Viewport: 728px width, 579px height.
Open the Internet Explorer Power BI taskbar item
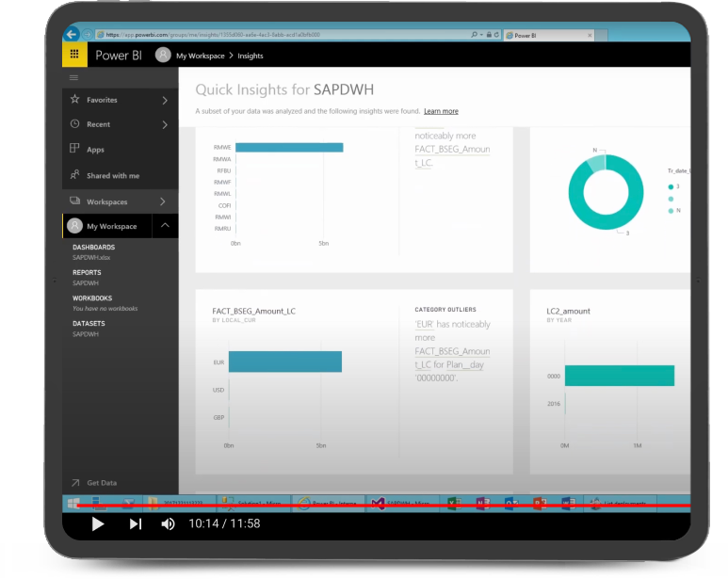point(329,504)
